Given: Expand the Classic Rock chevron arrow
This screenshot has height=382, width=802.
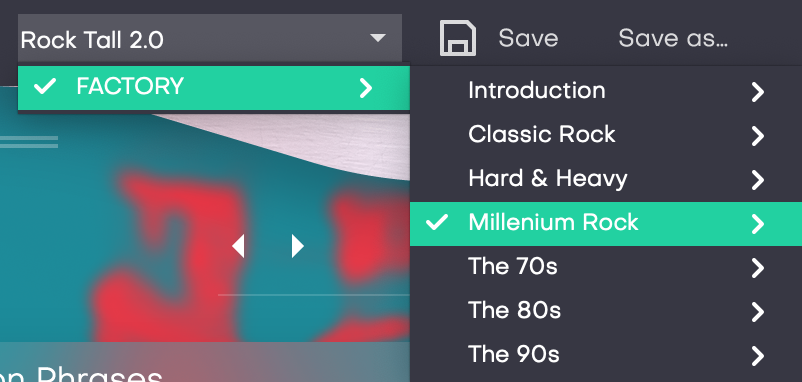Looking at the screenshot, I should [x=758, y=136].
